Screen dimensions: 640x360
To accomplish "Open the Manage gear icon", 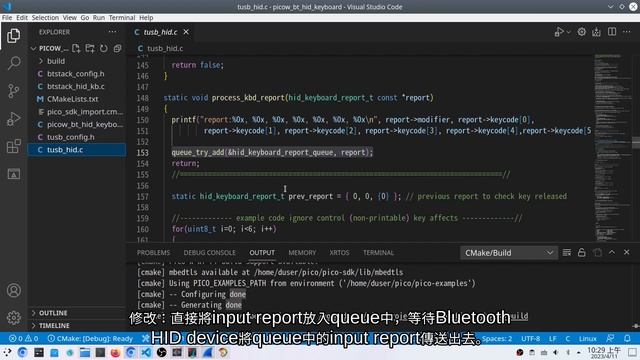I will (13, 317).
